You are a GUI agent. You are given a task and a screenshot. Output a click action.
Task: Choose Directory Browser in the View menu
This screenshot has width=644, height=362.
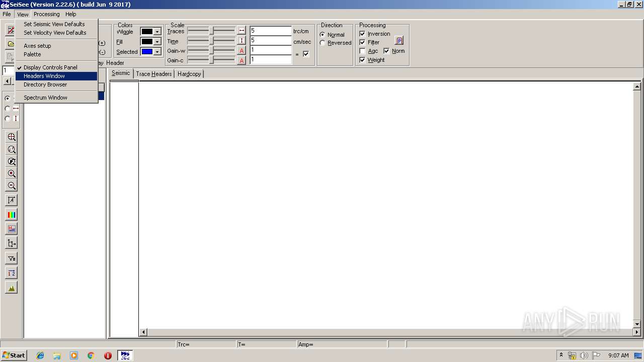56,84
